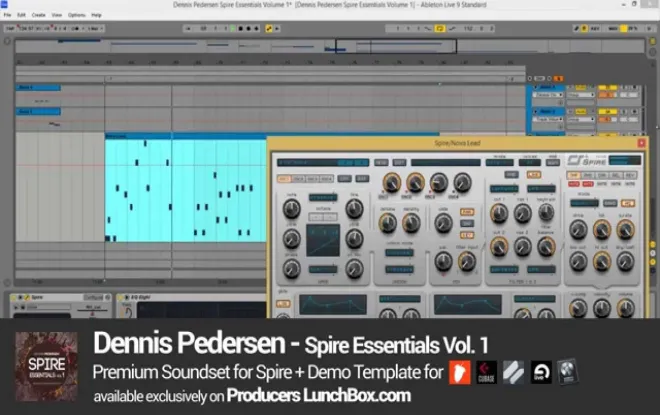Click the filter input knob
Image resolution: width=660 pixels, height=415 pixels.
pyautogui.click(x=467, y=262)
